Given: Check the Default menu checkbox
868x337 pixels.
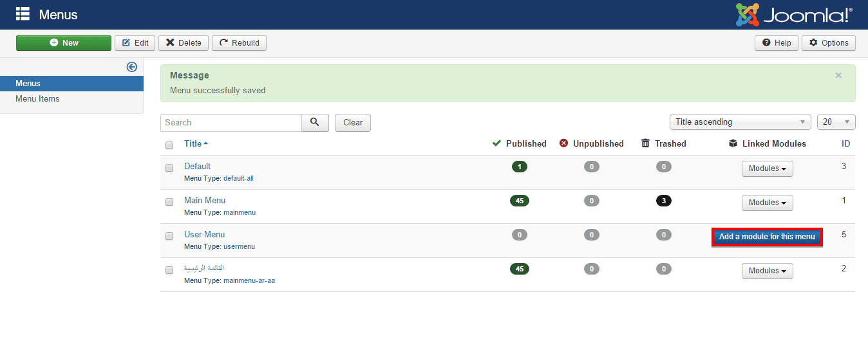Looking at the screenshot, I should tap(169, 168).
